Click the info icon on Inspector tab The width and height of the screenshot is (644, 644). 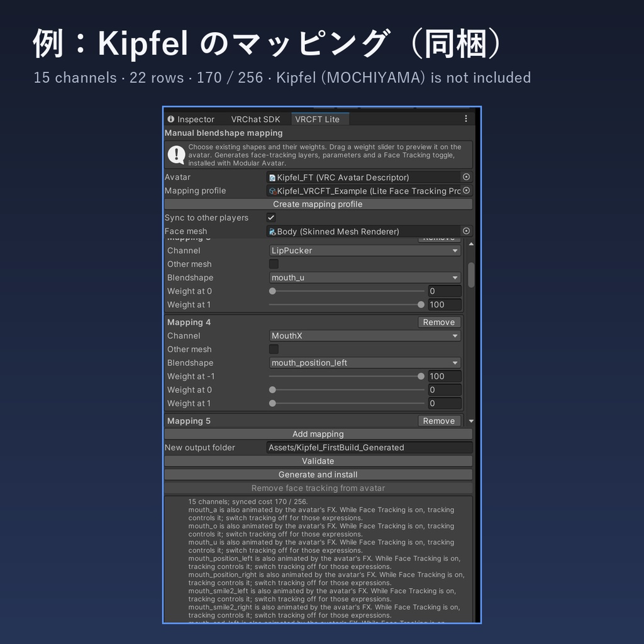tap(171, 119)
